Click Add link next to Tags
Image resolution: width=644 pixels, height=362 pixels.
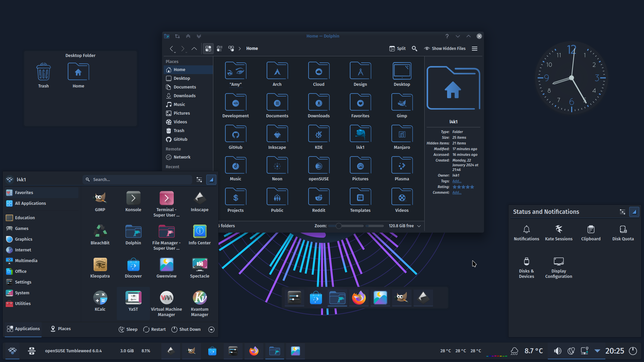point(457,181)
